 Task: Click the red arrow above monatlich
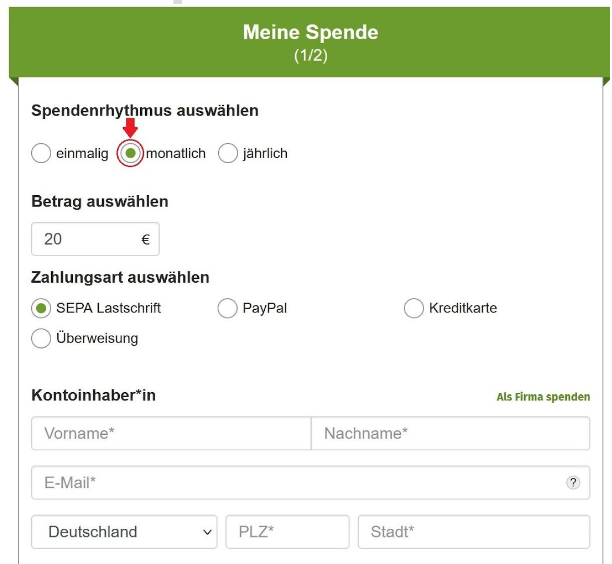click(130, 128)
